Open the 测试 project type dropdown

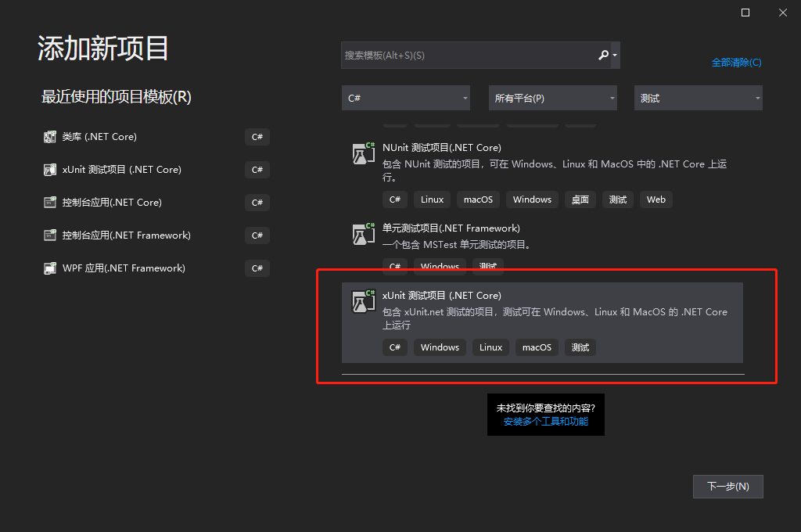tap(699, 98)
